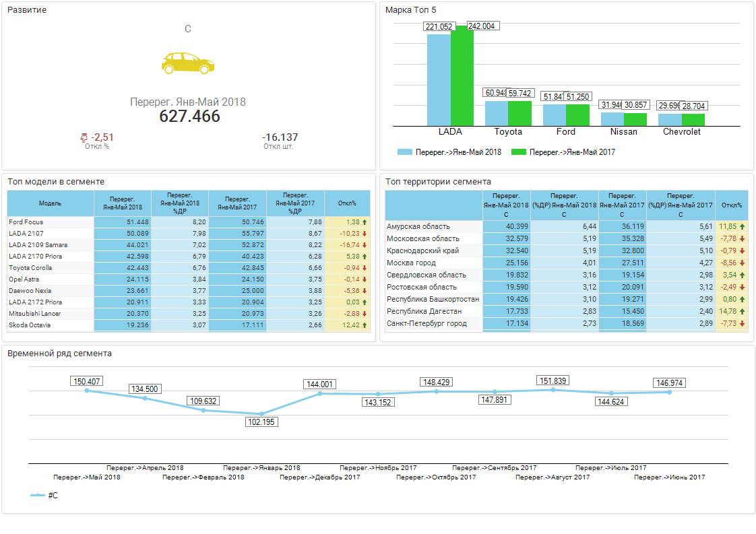This screenshot has width=756, height=534.
Task: Click the 627.466 total value
Action: (189, 116)
